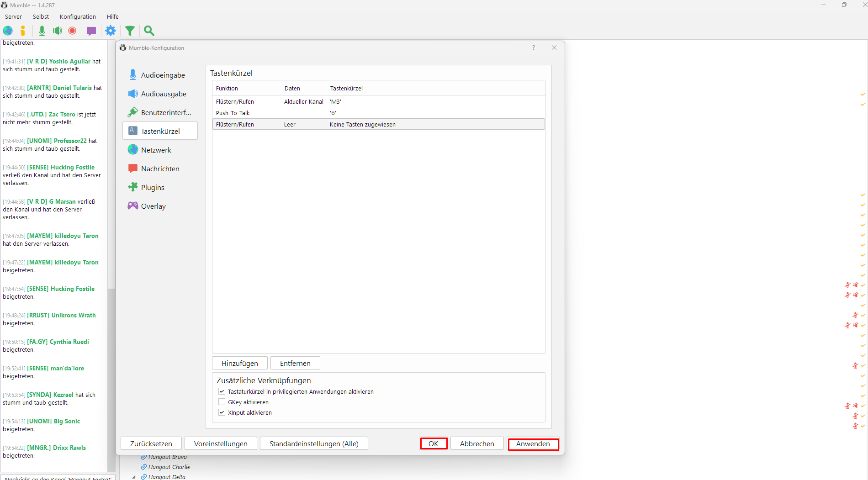Open the Konfiguration menu
Screen dimensions: 868x480
(x=78, y=16)
